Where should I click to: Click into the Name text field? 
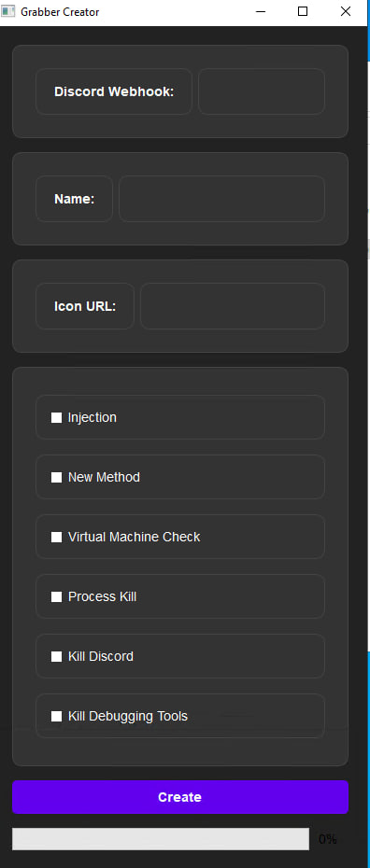pyautogui.click(x=221, y=199)
